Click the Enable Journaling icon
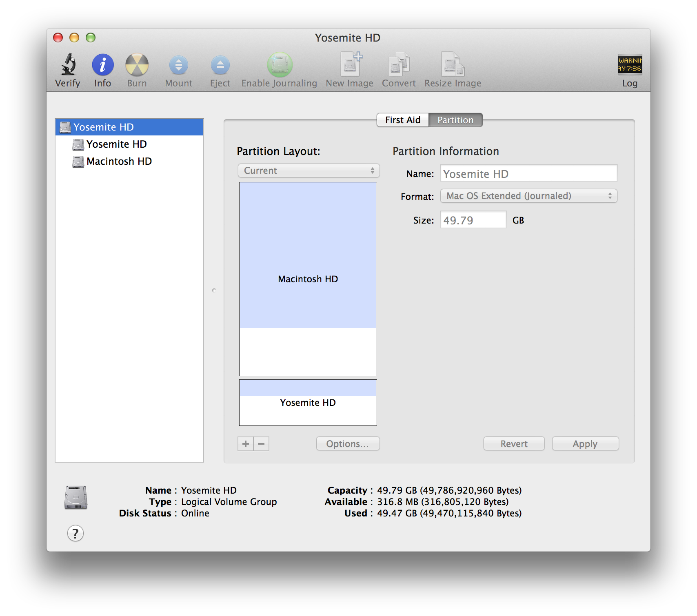Screen dimensions: 697x616 point(280,64)
